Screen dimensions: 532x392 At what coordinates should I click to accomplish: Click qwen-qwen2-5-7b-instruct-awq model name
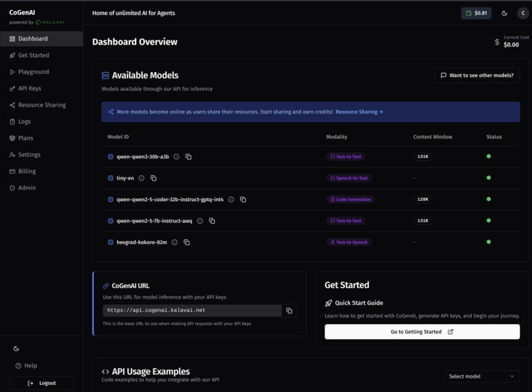pyautogui.click(x=154, y=221)
